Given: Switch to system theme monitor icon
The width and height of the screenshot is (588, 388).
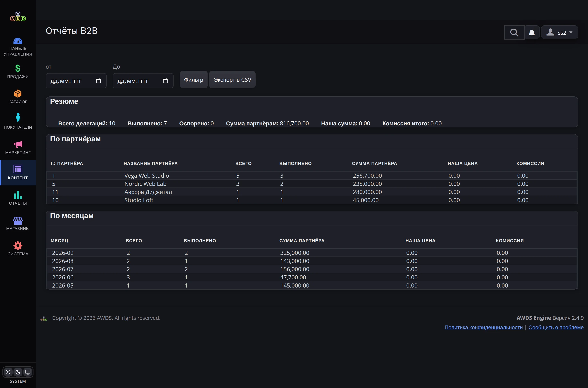Looking at the screenshot, I should pyautogui.click(x=28, y=372).
